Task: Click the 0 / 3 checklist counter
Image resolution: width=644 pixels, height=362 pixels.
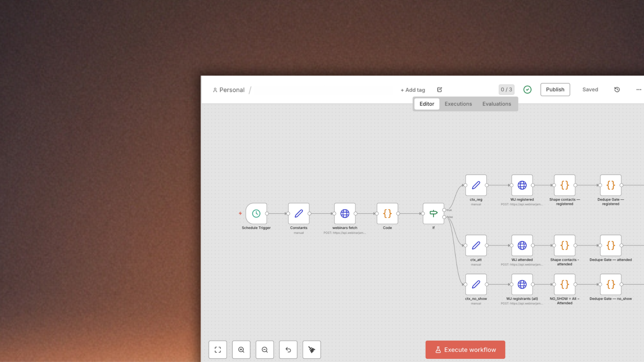Action: 506,89
